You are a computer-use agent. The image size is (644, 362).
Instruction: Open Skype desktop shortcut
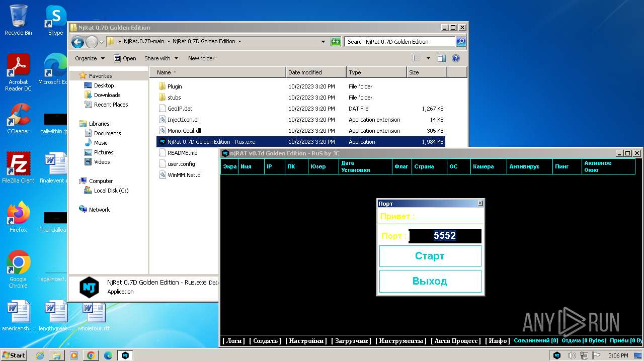(55, 20)
